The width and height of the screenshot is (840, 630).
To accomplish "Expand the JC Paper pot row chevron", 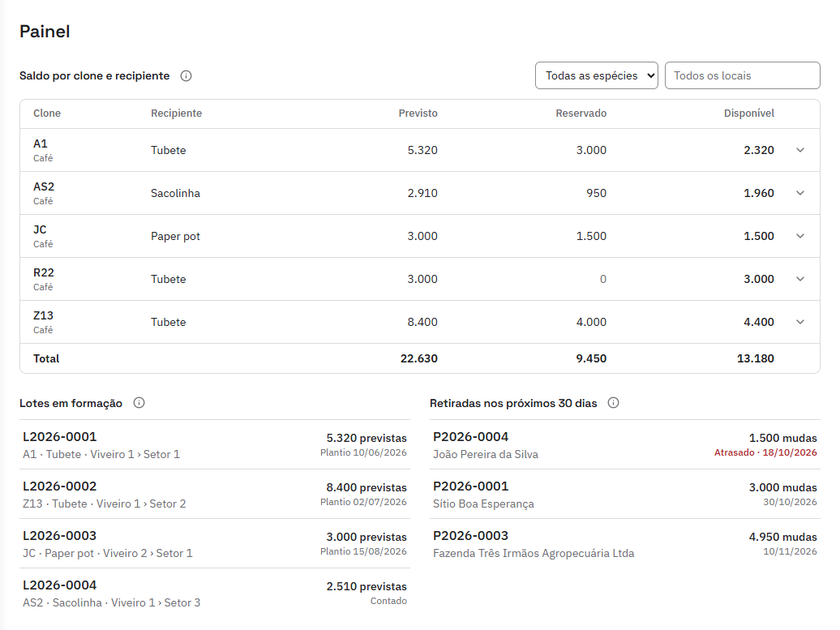I will tap(799, 236).
